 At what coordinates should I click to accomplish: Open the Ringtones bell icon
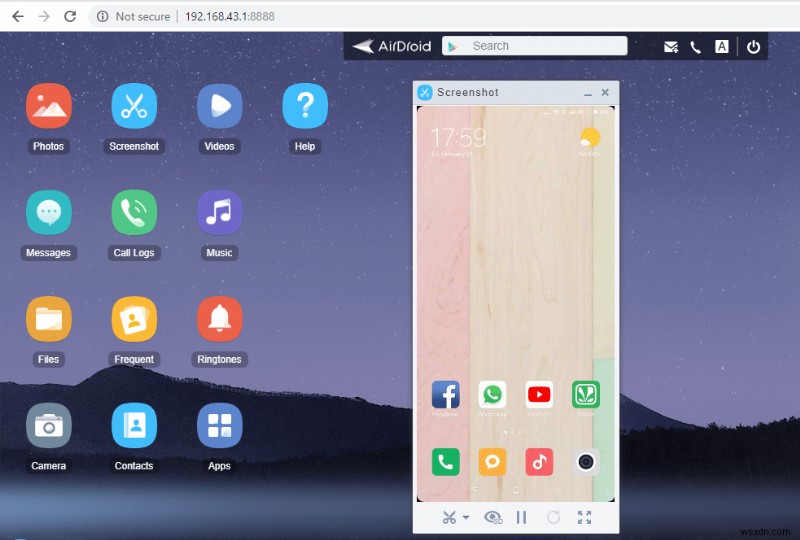(219, 319)
